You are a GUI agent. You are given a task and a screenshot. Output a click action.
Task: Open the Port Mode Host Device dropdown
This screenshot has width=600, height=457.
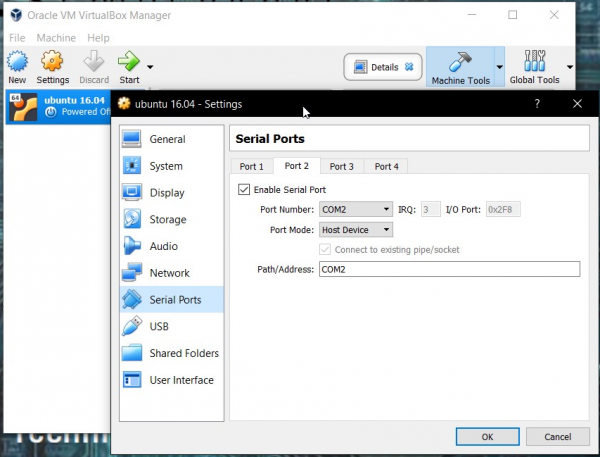355,230
